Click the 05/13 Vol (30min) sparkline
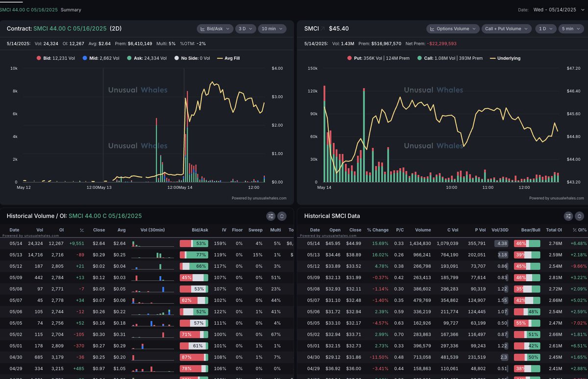 [x=152, y=255]
